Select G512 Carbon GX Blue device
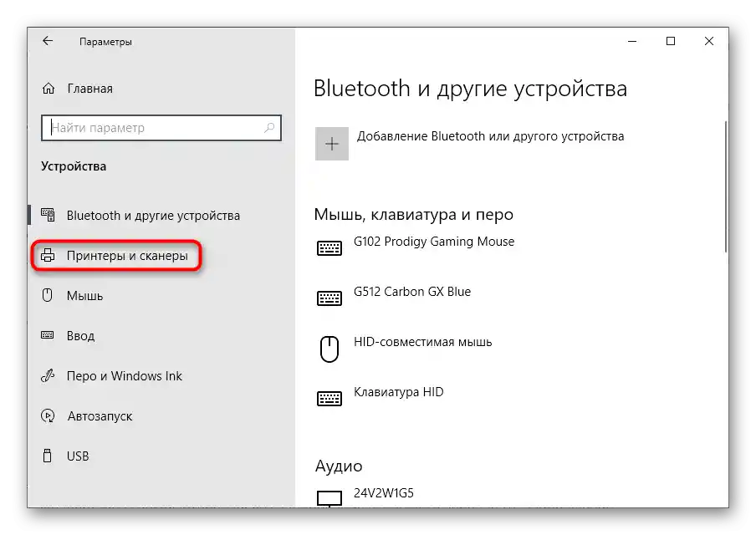This screenshot has width=756, height=535. pyautogui.click(x=412, y=292)
